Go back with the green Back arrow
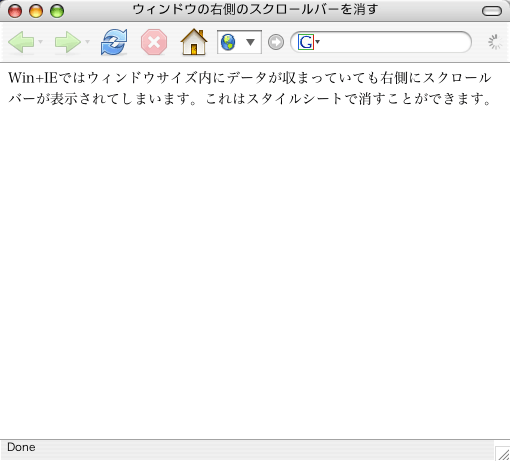The height and width of the screenshot is (461, 510). [x=21, y=42]
